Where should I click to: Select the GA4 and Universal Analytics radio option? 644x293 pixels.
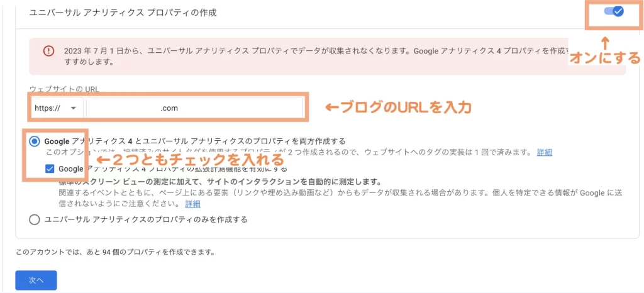(x=35, y=141)
